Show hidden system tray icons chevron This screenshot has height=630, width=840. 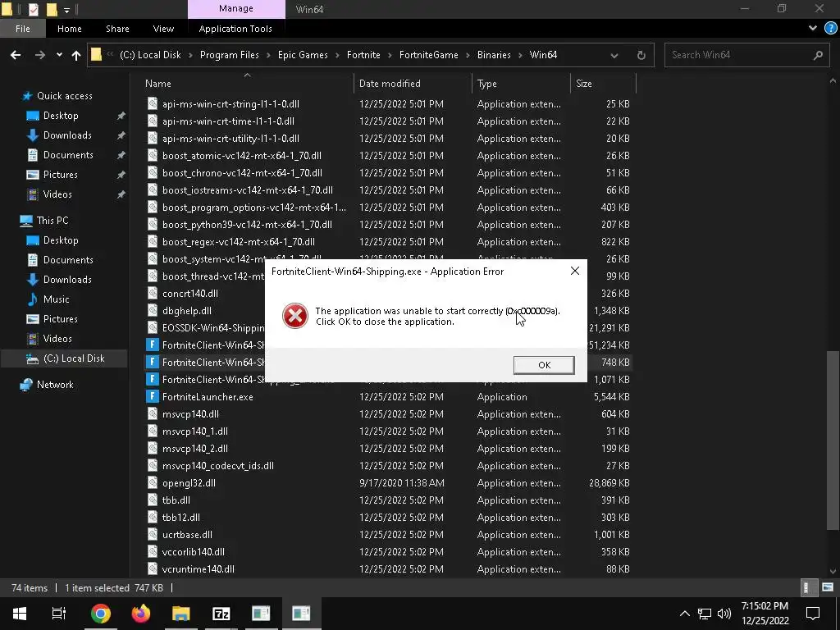click(685, 614)
